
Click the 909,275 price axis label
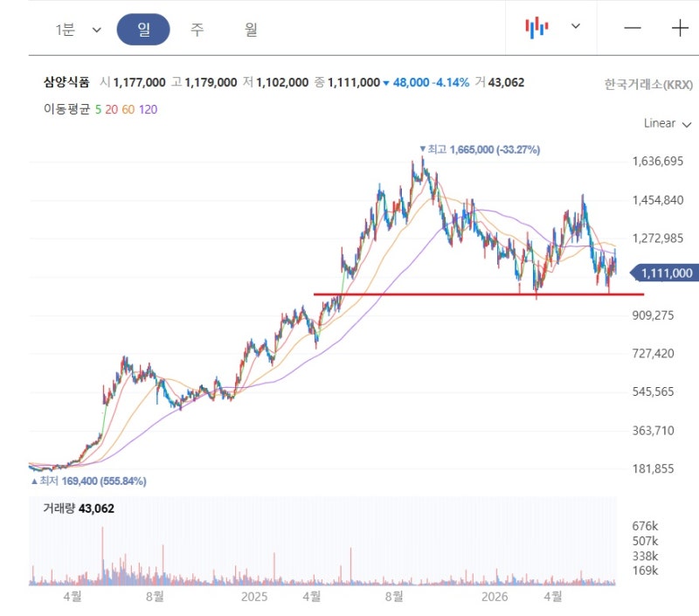(653, 315)
